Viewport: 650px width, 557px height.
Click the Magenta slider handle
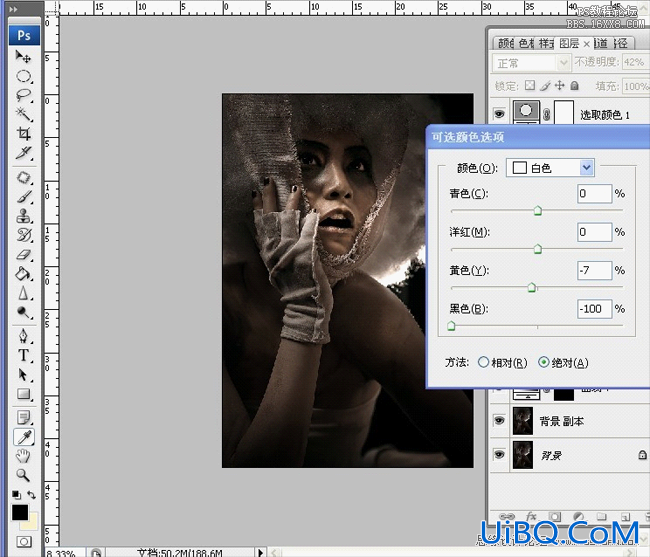[538, 249]
